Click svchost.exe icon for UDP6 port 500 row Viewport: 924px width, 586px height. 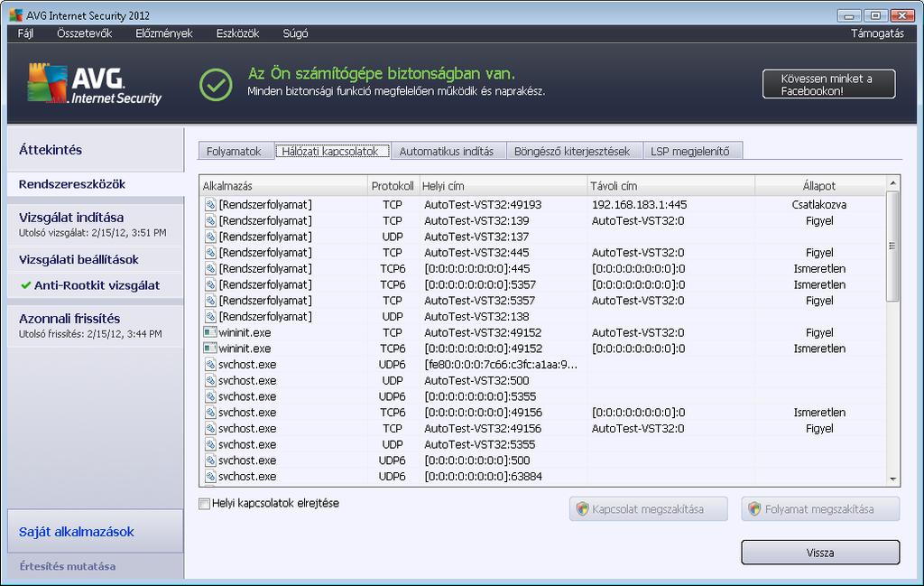(x=210, y=460)
